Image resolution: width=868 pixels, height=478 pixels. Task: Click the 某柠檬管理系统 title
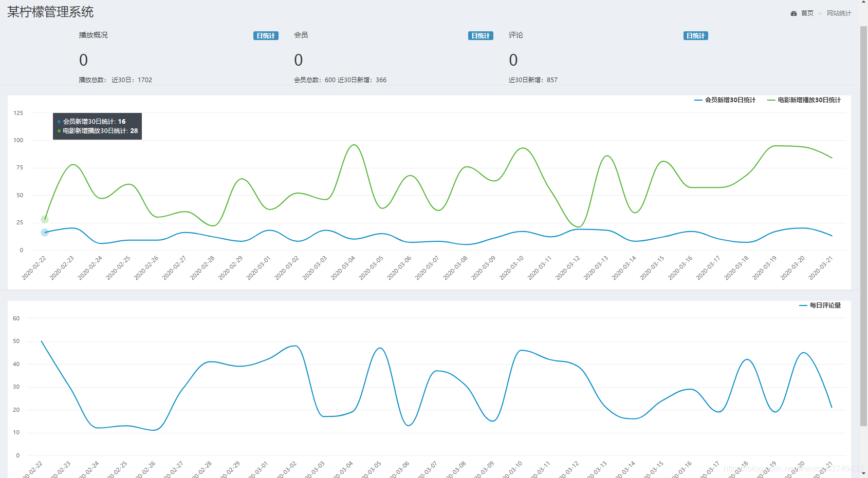click(50, 12)
